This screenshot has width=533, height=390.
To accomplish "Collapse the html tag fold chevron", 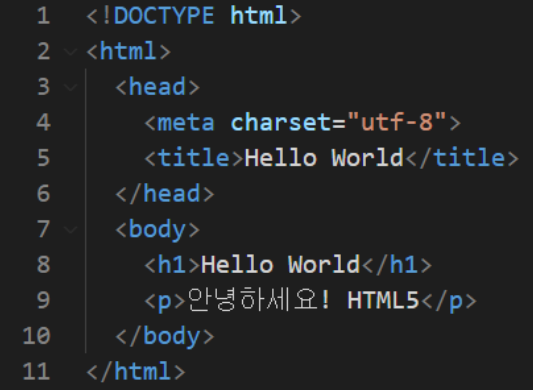I will click(71, 52).
